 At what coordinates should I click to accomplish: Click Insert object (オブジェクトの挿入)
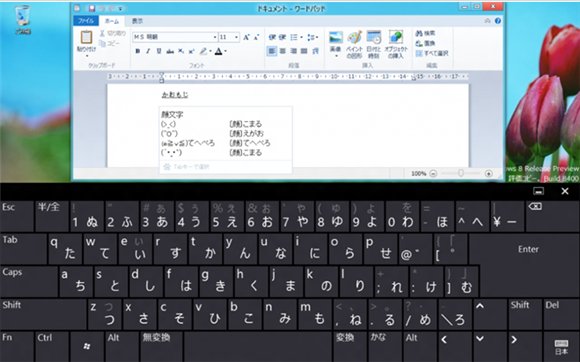click(396, 44)
